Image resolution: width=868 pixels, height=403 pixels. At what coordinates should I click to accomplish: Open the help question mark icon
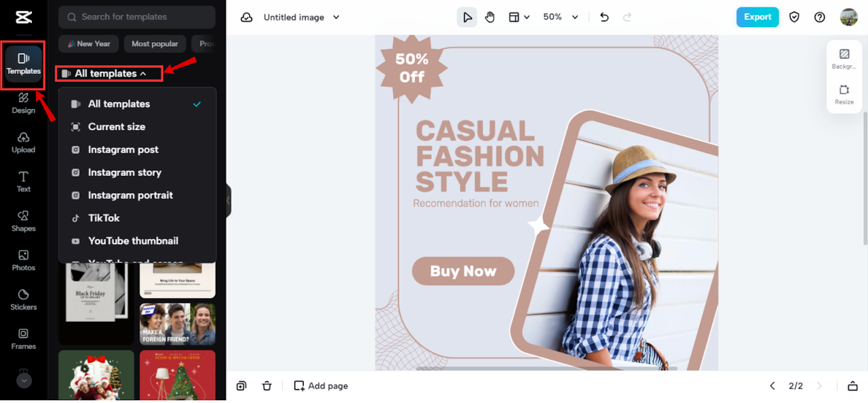(820, 18)
